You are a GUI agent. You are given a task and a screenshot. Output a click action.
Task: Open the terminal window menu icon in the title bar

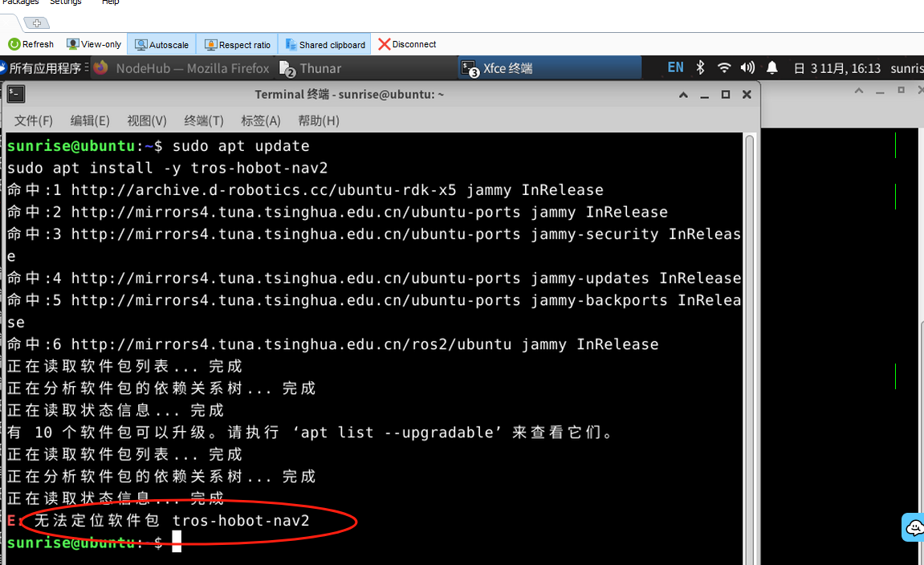(16, 94)
